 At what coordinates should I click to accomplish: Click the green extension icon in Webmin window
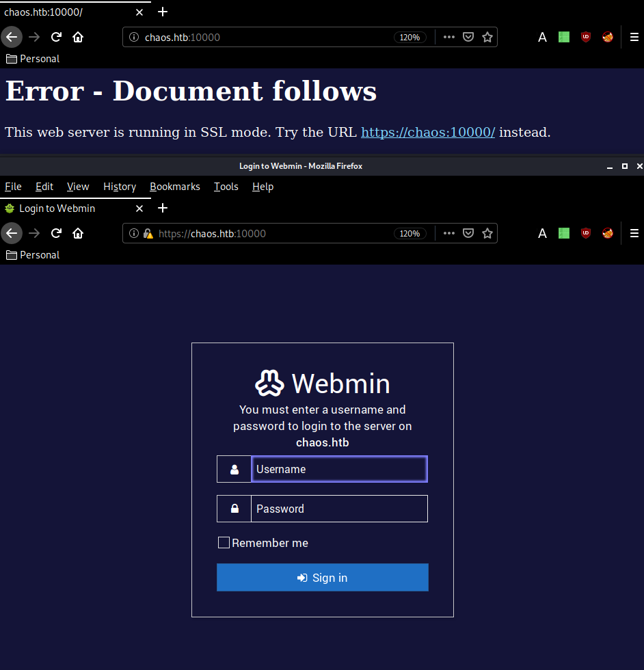(564, 233)
